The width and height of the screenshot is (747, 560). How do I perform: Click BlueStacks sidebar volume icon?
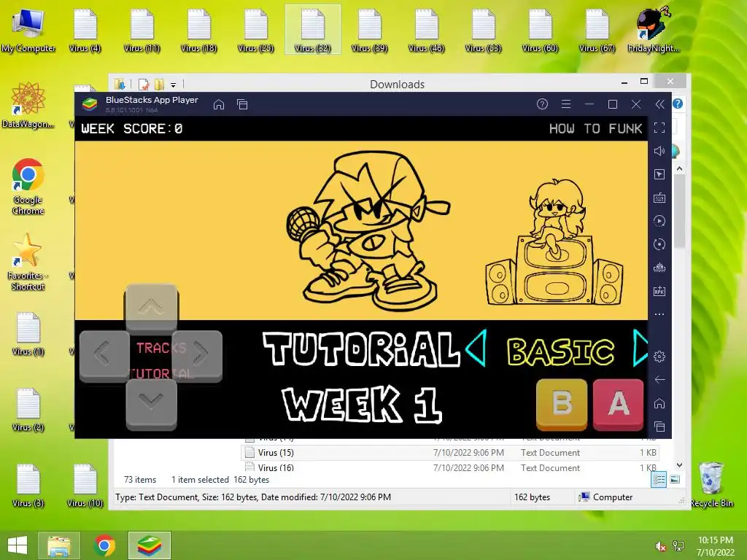[x=659, y=151]
